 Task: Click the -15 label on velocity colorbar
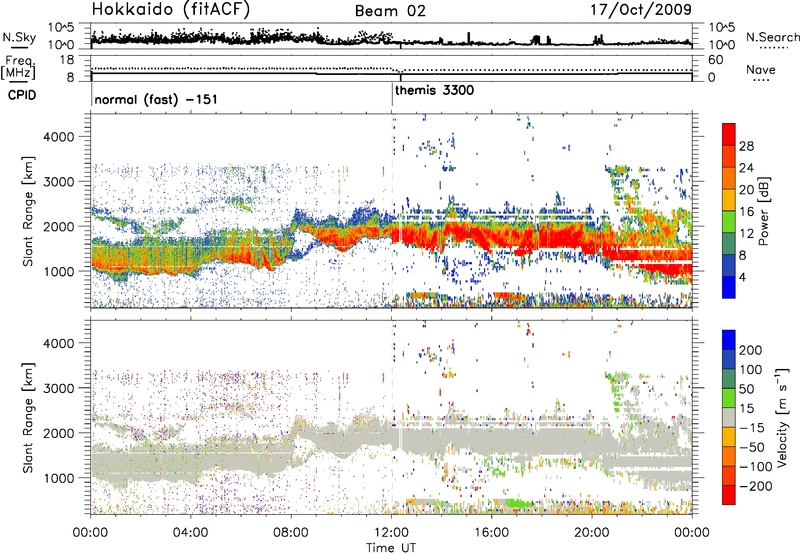tap(752, 427)
